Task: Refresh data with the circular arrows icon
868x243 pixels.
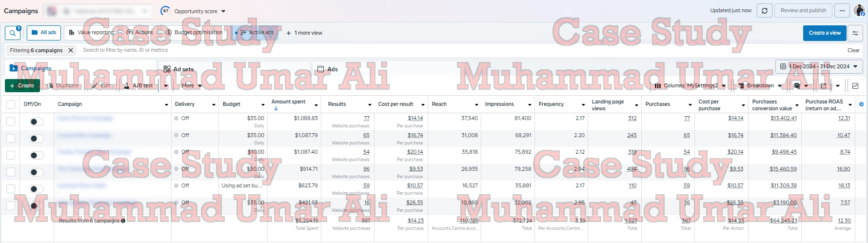Action: 764,11
